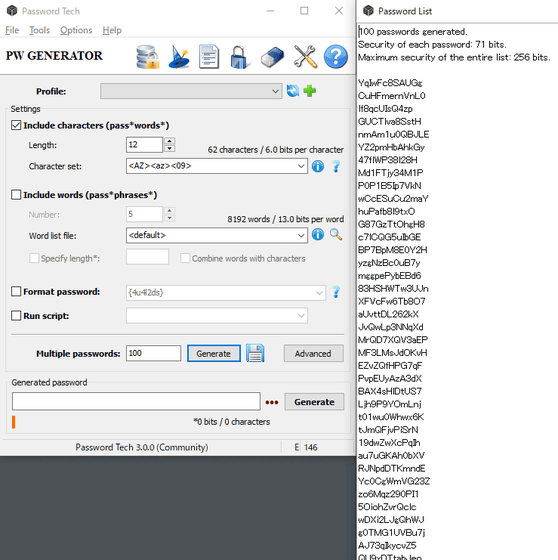Click the Length input field
This screenshot has height=560, width=558.
tap(145, 145)
